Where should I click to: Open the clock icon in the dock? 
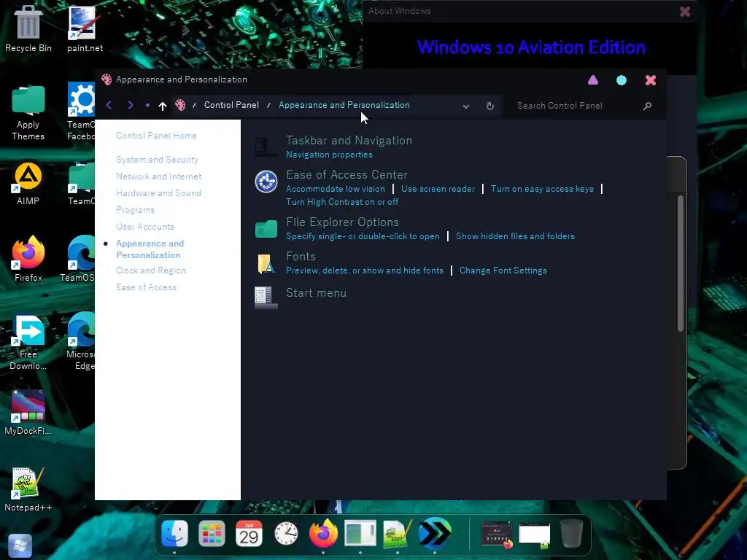tap(286, 533)
